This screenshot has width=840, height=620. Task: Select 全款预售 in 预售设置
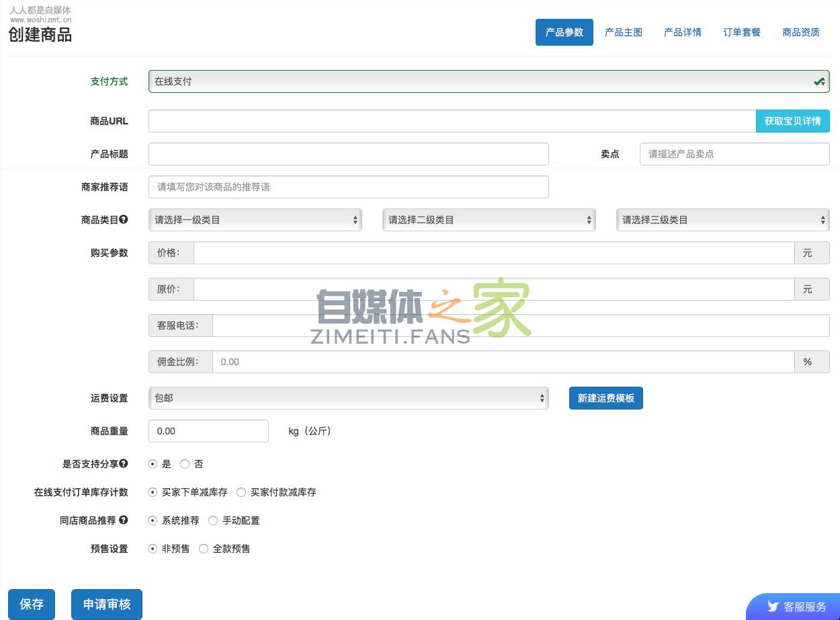[204, 548]
